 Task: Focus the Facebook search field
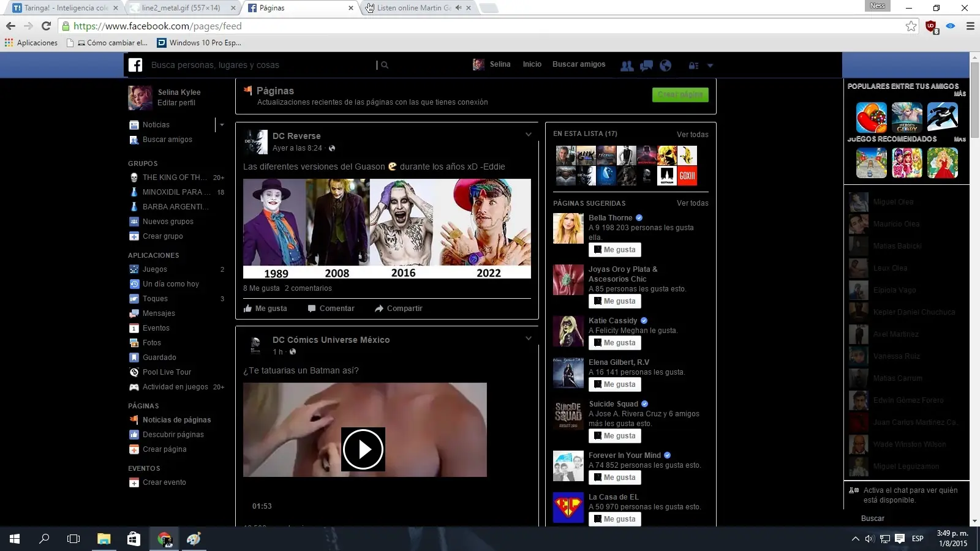tap(262, 65)
